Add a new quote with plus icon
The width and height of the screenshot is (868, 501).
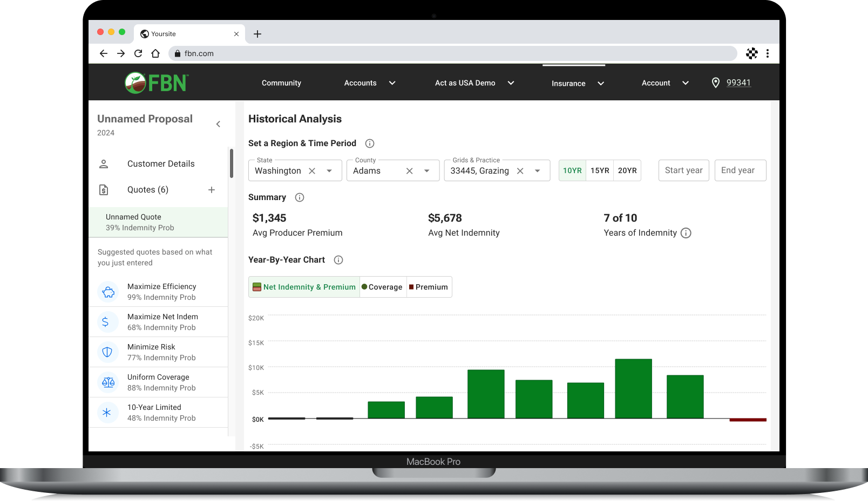click(x=212, y=190)
